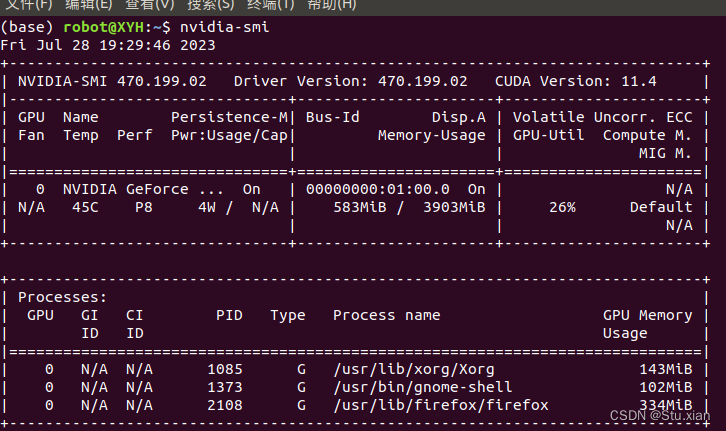This screenshot has height=431, width=726.
Task: Open the 帮助(H) menu
Action: point(332,5)
